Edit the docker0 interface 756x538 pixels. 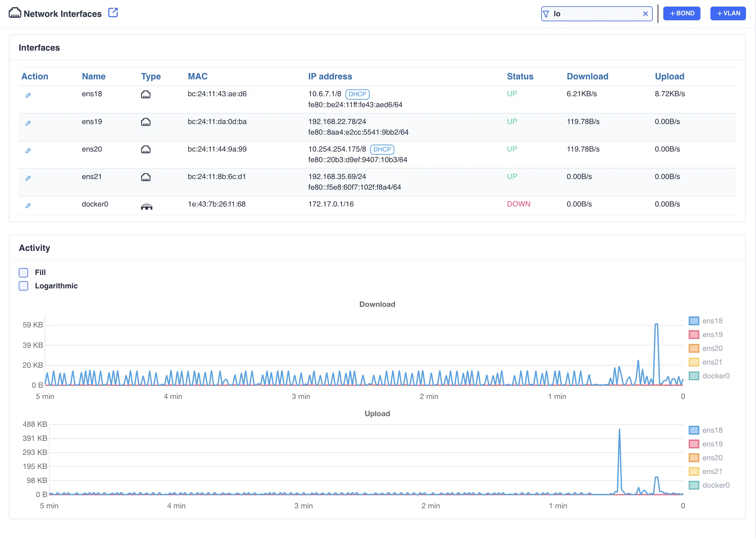click(28, 206)
